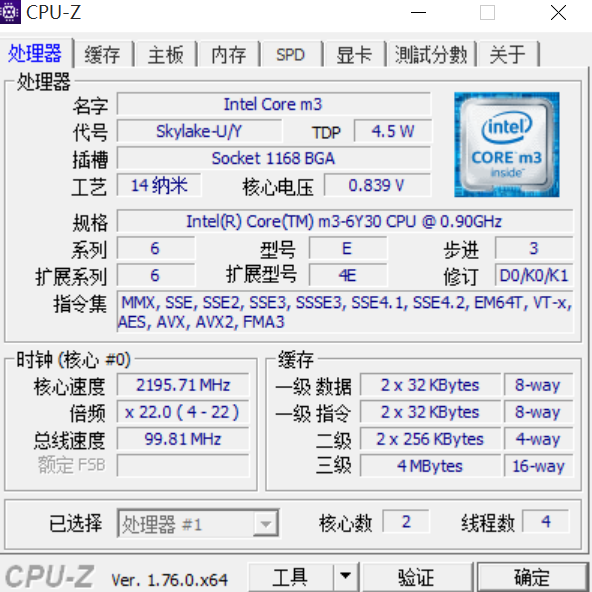
Task: Click the CPU-Z app icon in title bar
Action: pos(10,12)
